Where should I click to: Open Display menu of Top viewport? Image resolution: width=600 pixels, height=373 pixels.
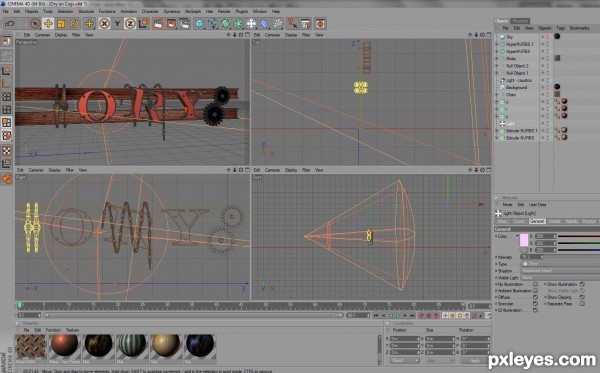tap(291, 35)
